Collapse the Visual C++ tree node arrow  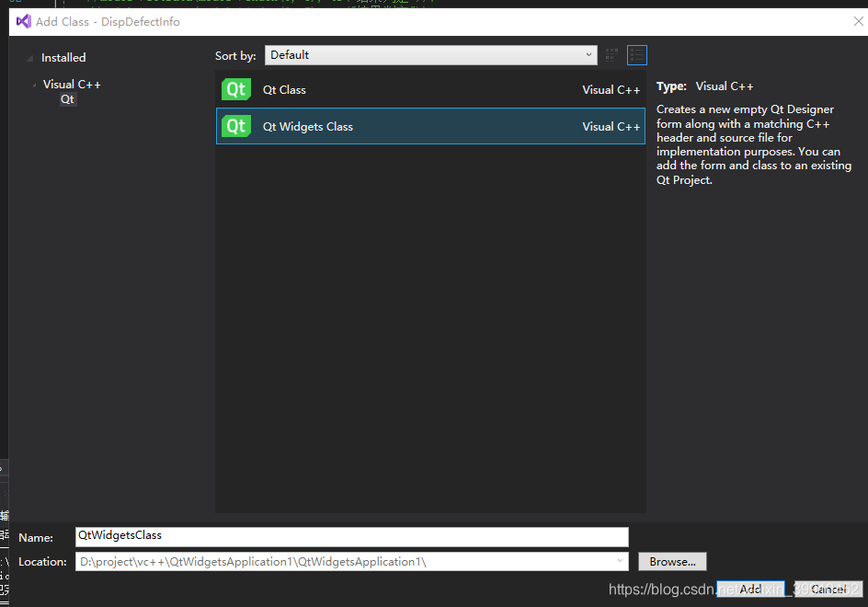pyautogui.click(x=34, y=85)
